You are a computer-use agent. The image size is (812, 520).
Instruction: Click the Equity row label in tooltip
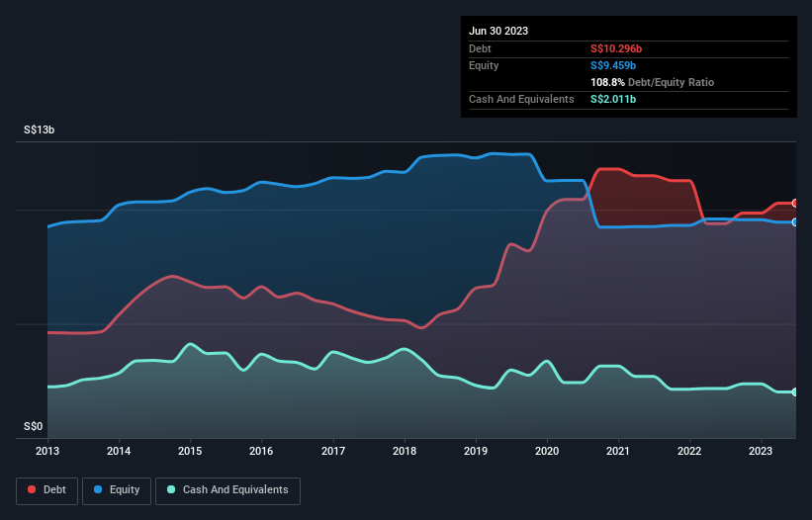coord(484,65)
